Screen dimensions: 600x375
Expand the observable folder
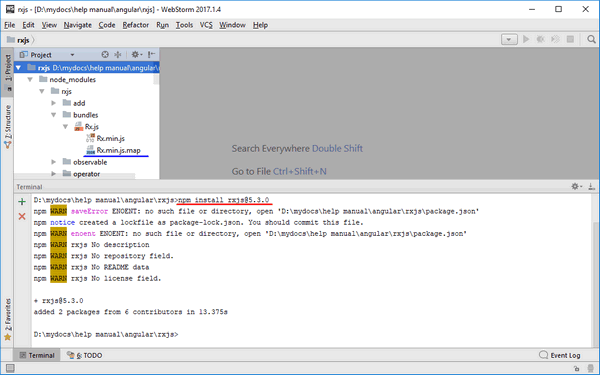54,162
